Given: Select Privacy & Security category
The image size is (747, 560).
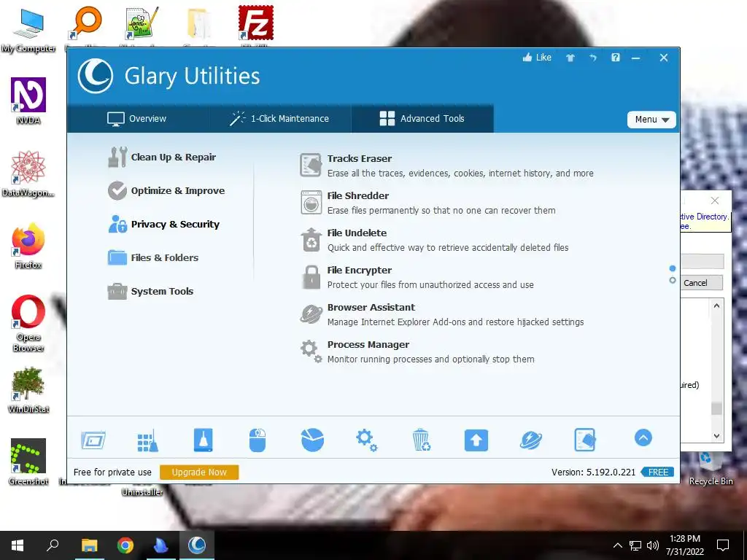Looking at the screenshot, I should click(163, 224).
